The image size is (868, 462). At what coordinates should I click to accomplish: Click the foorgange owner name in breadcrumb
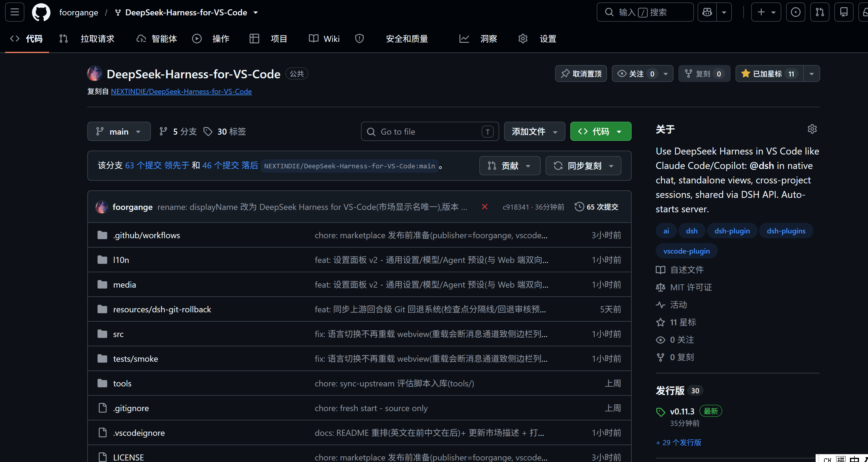click(x=79, y=12)
